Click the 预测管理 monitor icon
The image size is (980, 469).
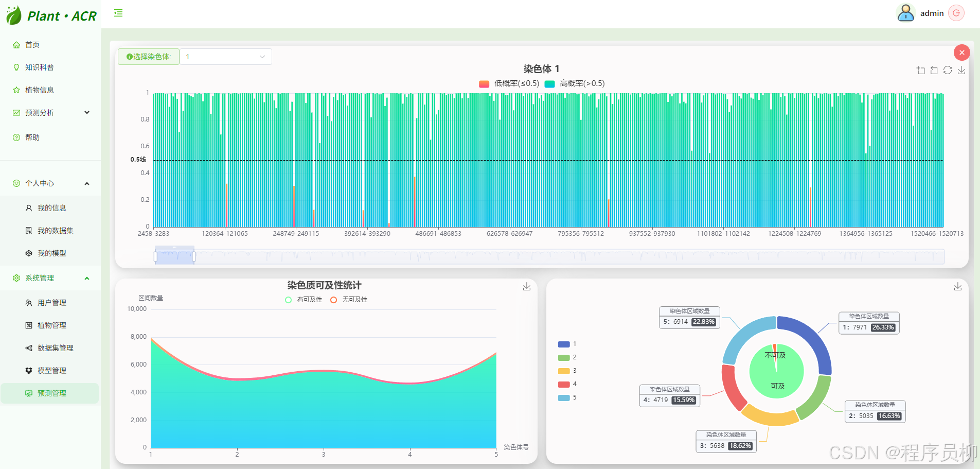(x=29, y=393)
